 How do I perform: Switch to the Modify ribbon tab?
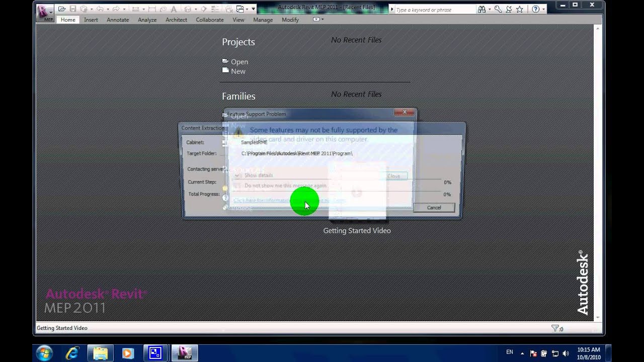click(x=290, y=20)
